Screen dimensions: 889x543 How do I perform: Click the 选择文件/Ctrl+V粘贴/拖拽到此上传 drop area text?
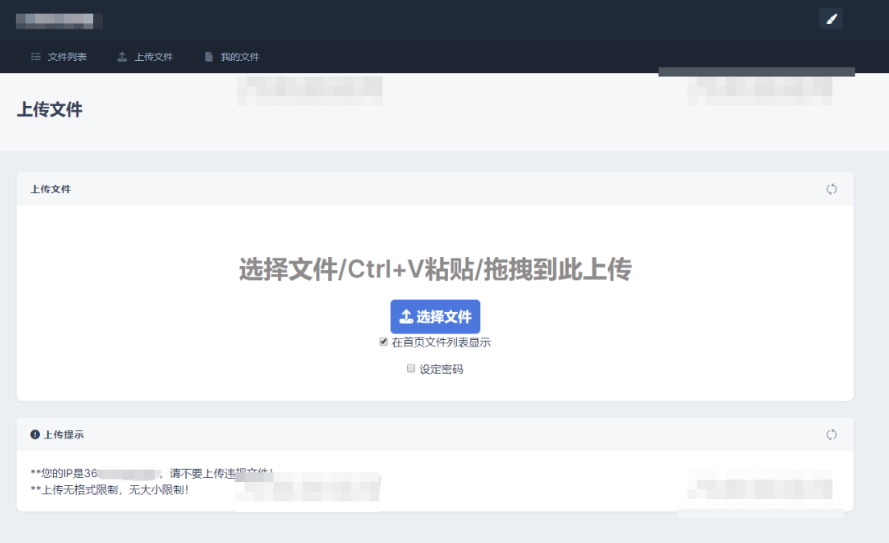(435, 269)
